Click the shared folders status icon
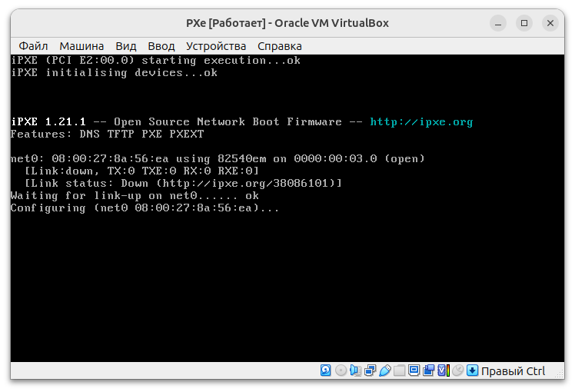 (x=399, y=370)
